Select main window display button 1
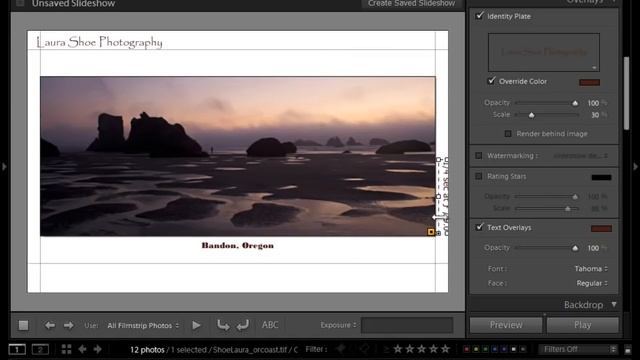Viewport: 640px width, 360px height. point(17,349)
